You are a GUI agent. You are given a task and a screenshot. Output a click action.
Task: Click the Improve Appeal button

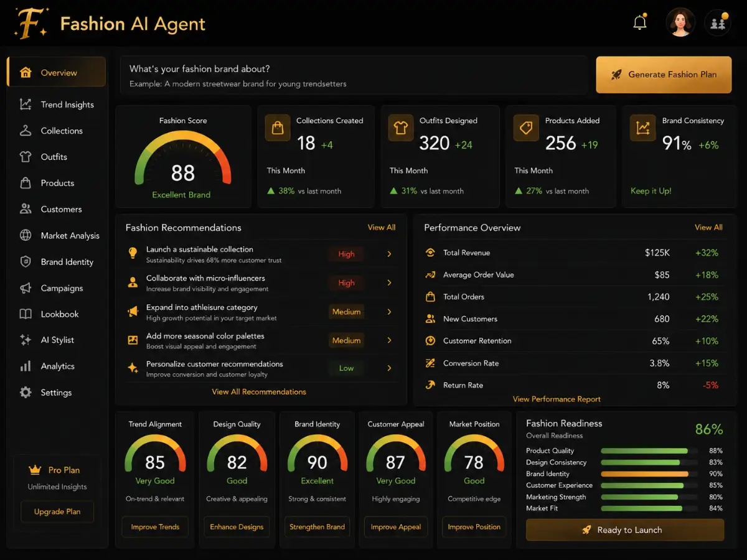pos(396,526)
